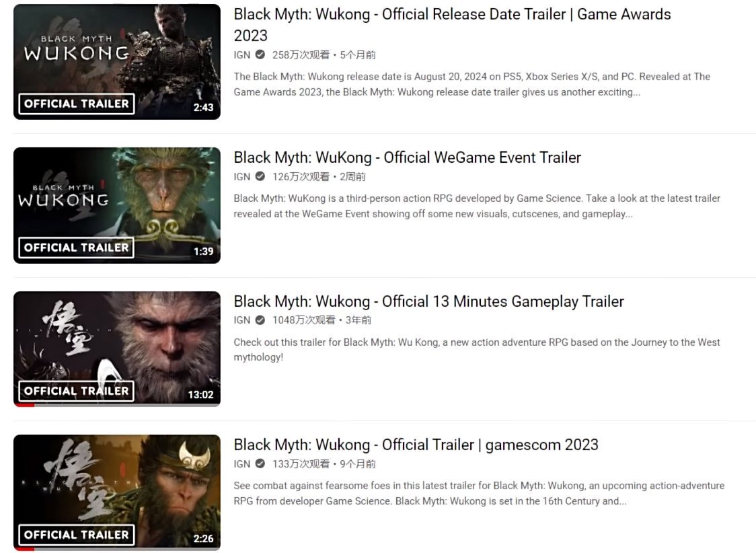Open IGN channel on the 133万次观看 video
This screenshot has width=756, height=553.
242,464
